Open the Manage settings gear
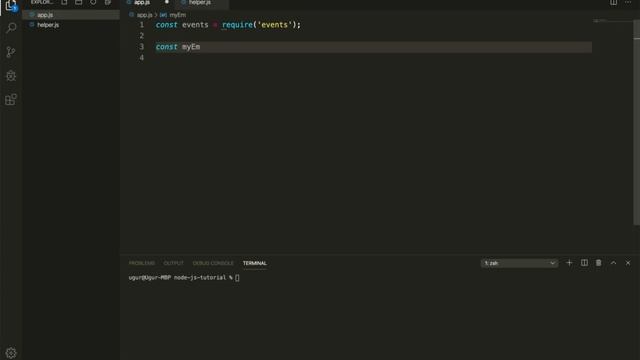This screenshot has width=640, height=360. point(11,353)
